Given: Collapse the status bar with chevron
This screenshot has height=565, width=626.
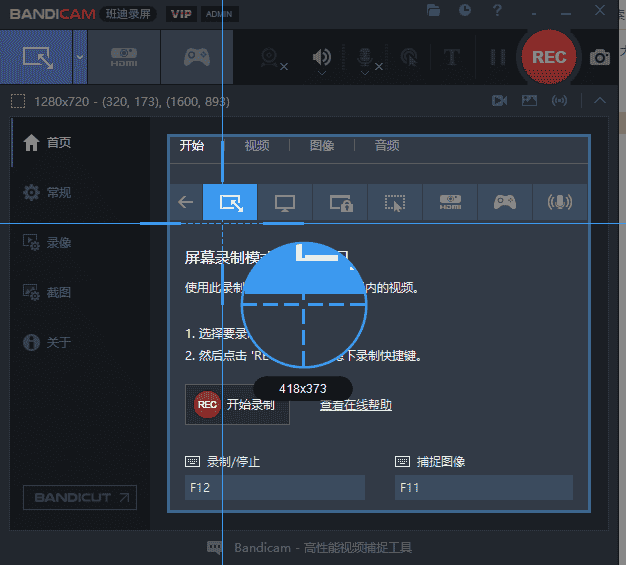Looking at the screenshot, I should [x=600, y=100].
